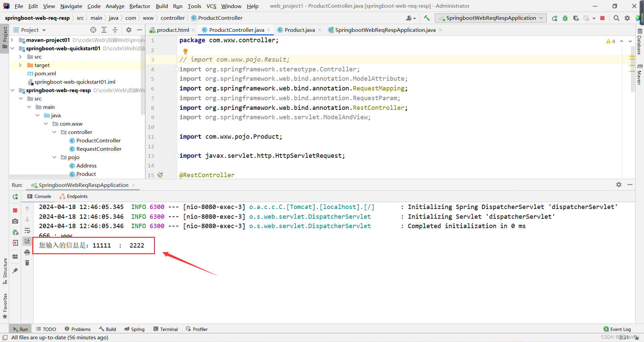Image resolution: width=644 pixels, height=342 pixels.
Task: Pin the Run tab
Action: click(x=15, y=271)
